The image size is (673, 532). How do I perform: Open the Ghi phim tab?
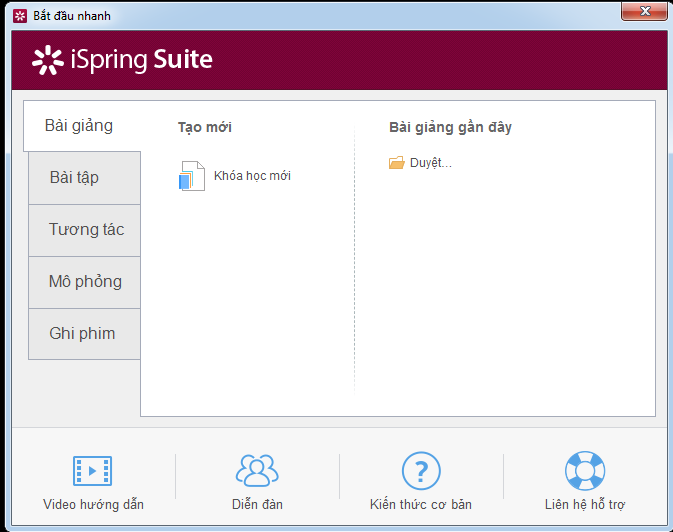point(85,334)
